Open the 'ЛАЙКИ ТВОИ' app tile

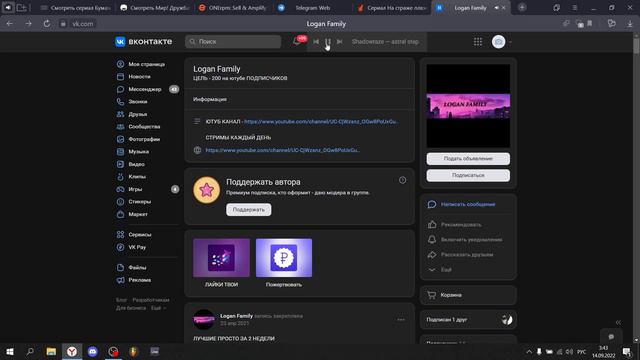[221, 263]
